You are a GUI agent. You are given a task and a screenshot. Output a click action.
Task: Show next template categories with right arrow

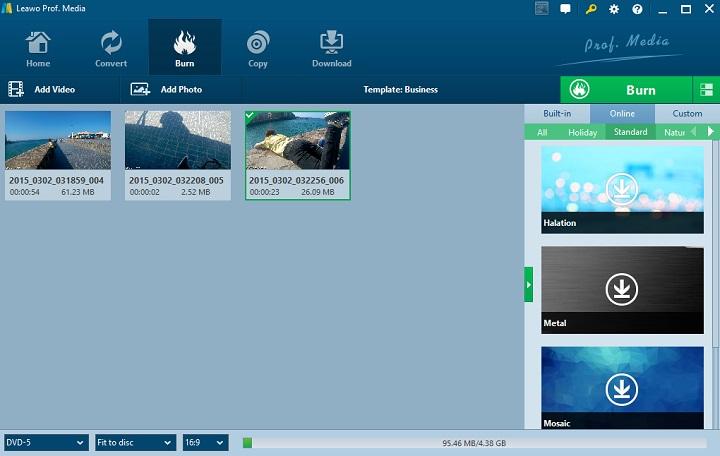710,132
